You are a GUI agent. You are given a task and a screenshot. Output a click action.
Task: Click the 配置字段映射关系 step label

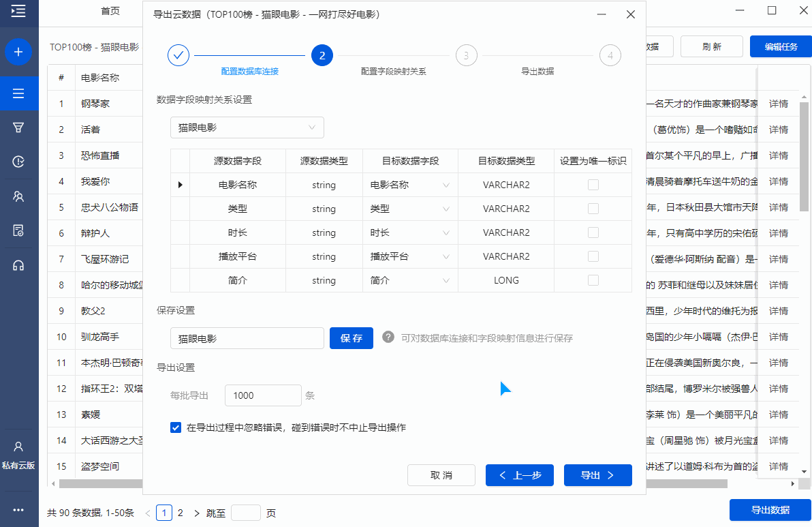pyautogui.click(x=394, y=72)
